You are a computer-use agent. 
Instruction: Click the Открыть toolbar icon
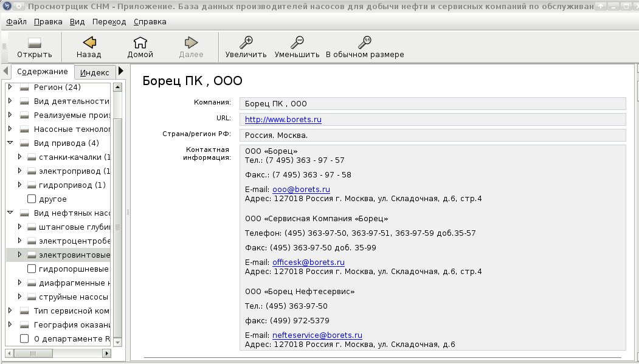coord(34,43)
